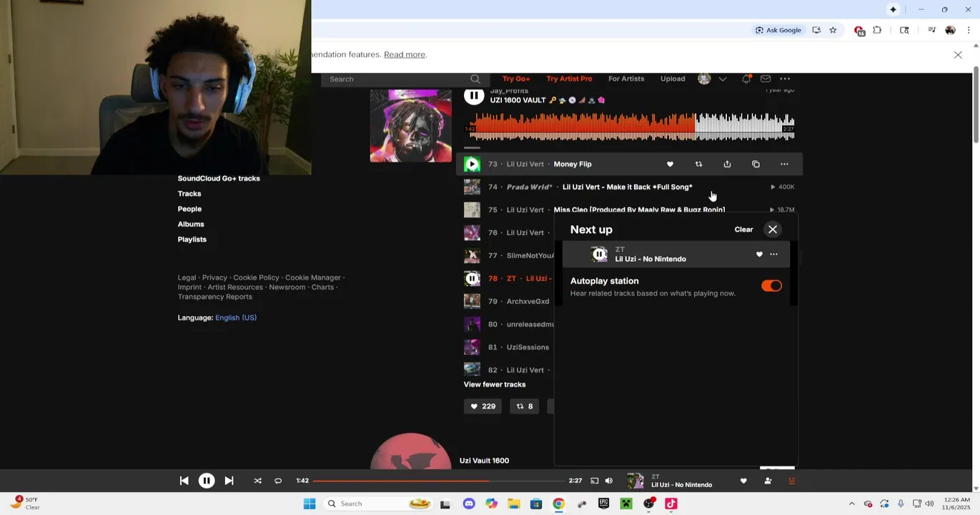Open UZI 1600 VAULT cover artwork

click(411, 125)
